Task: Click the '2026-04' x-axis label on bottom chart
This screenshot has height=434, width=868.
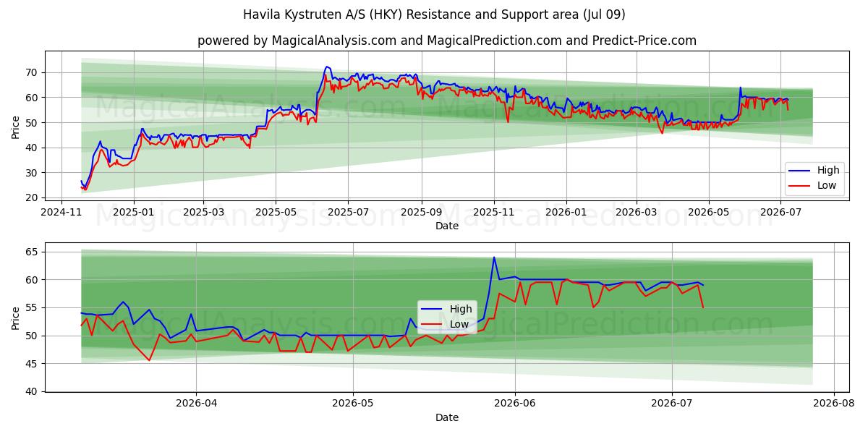Action: coord(196,404)
